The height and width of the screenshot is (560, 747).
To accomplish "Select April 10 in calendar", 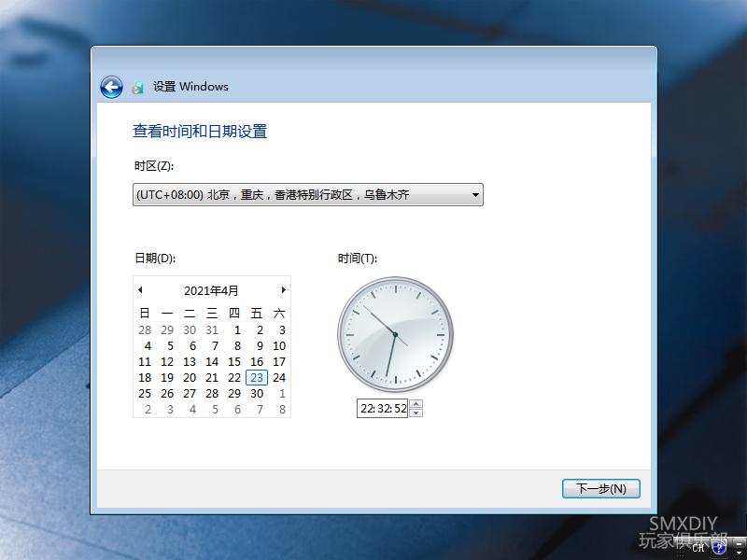I will coord(279,346).
